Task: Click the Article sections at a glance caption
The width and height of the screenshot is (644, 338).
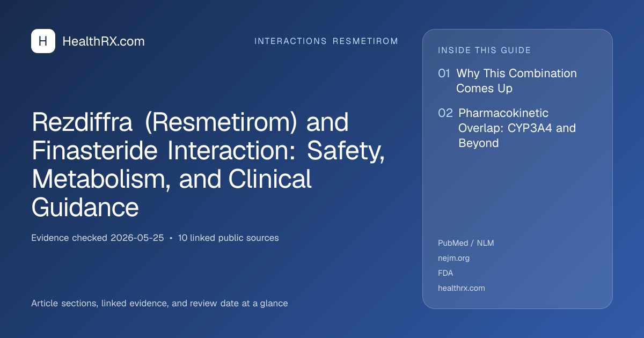Action: (x=159, y=303)
